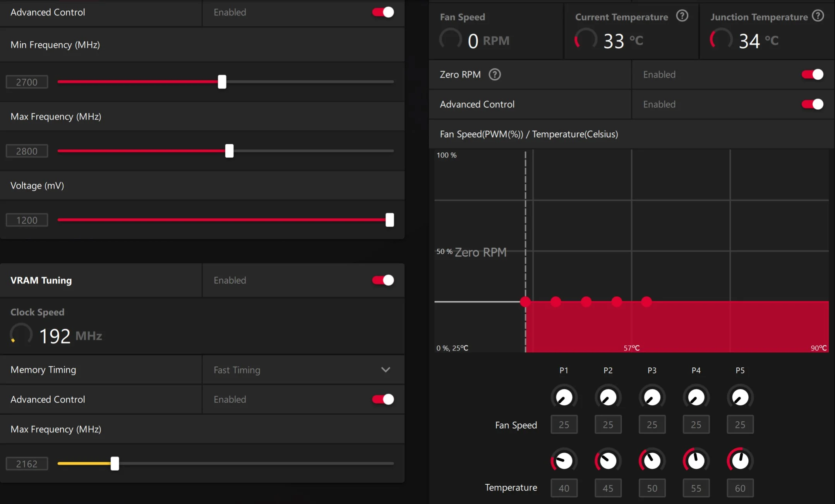Click the P3 fan speed dial knob

[x=652, y=397]
